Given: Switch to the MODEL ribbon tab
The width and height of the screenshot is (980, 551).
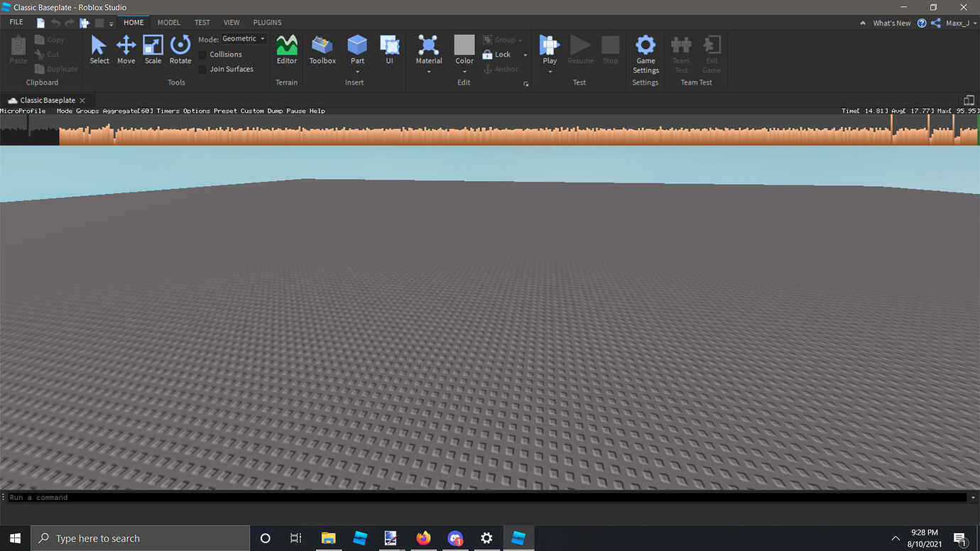Looking at the screenshot, I should [169, 22].
